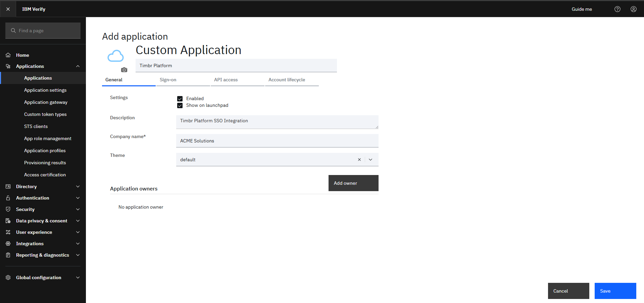
Task: Click the Data privacy & consent icon
Action: click(x=8, y=221)
